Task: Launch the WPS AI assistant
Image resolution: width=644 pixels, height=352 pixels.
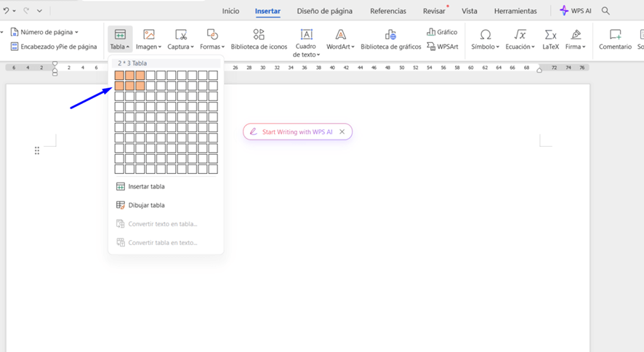Action: 575,11
